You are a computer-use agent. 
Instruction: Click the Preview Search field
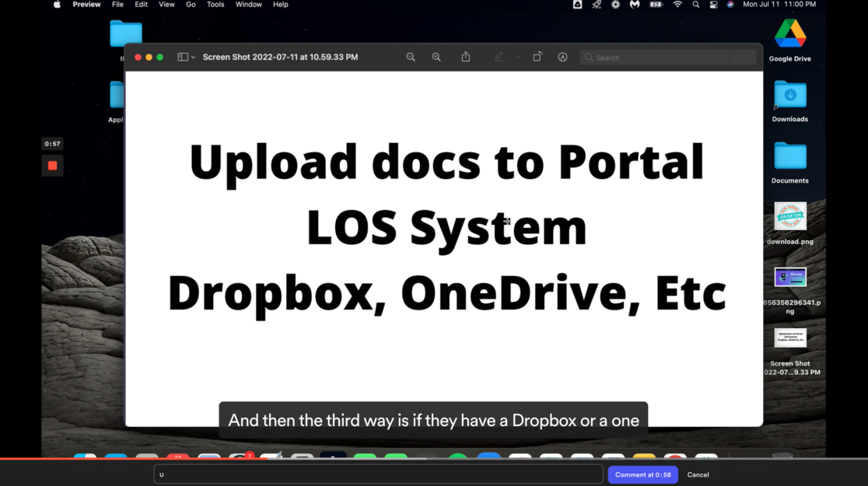click(x=669, y=58)
